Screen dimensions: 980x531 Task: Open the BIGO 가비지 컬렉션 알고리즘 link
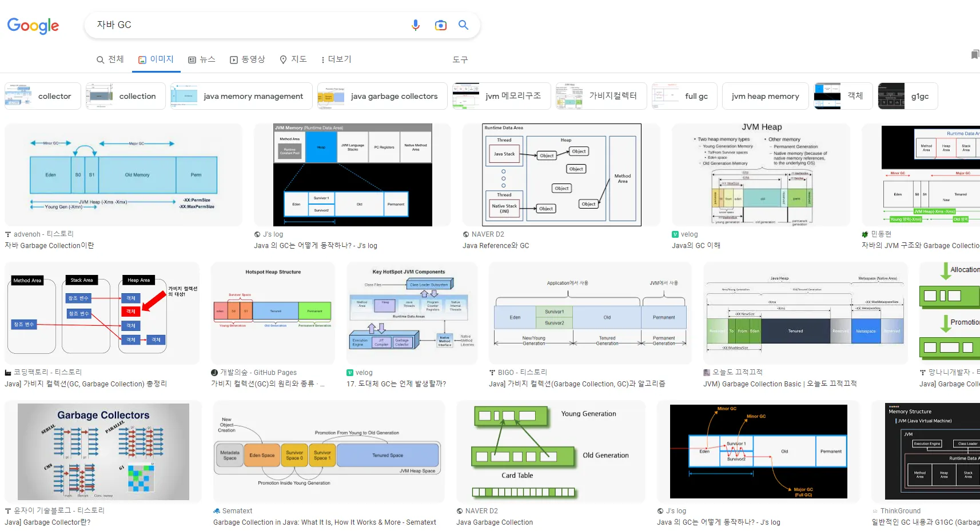pyautogui.click(x=577, y=384)
